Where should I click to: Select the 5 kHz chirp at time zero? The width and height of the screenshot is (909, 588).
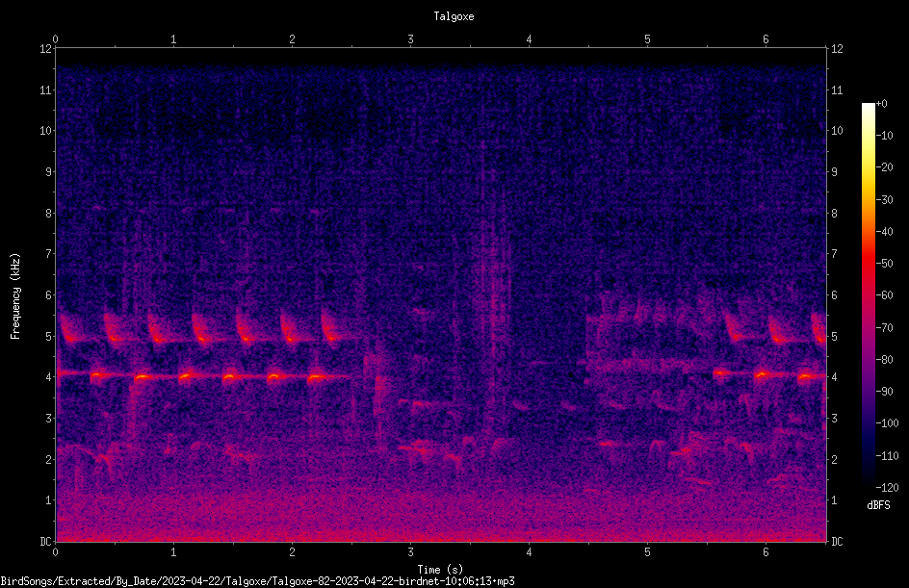click(68, 330)
